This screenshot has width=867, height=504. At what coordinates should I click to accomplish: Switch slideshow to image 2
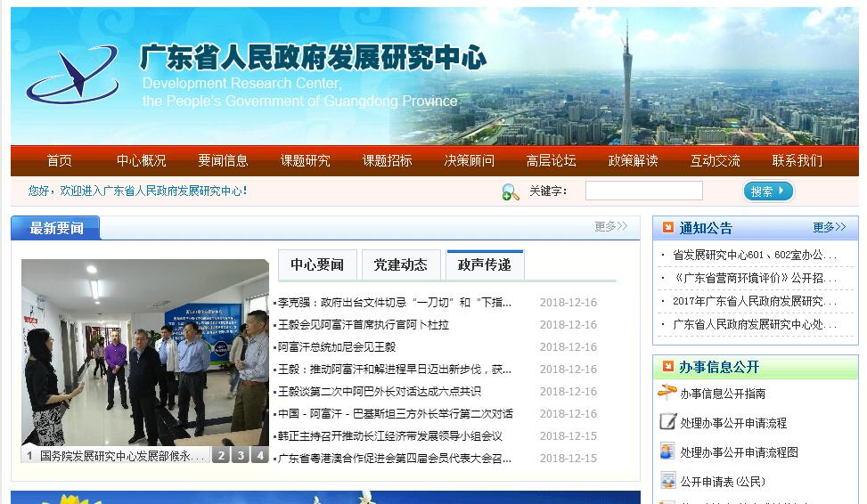[x=220, y=455]
